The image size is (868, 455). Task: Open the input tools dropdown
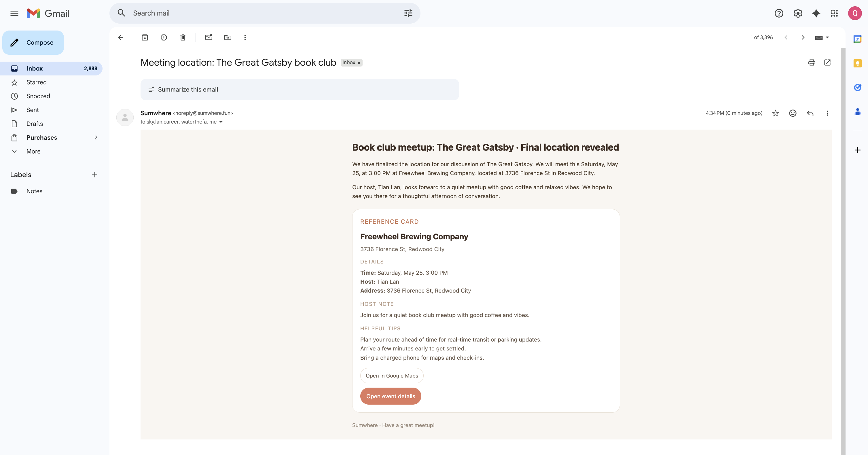click(828, 37)
